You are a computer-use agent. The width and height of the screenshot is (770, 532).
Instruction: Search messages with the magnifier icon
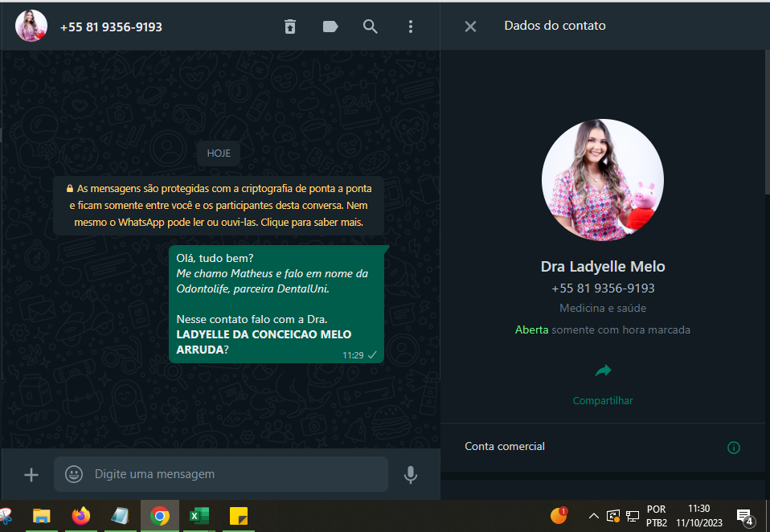point(371,27)
